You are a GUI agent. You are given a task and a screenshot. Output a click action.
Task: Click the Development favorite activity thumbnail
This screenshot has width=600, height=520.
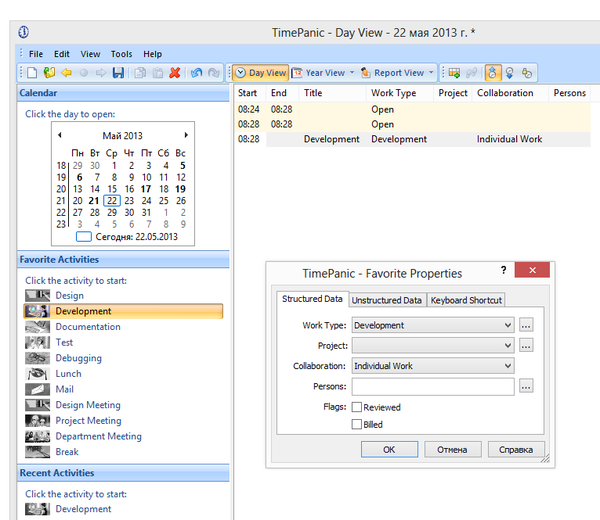(37, 311)
